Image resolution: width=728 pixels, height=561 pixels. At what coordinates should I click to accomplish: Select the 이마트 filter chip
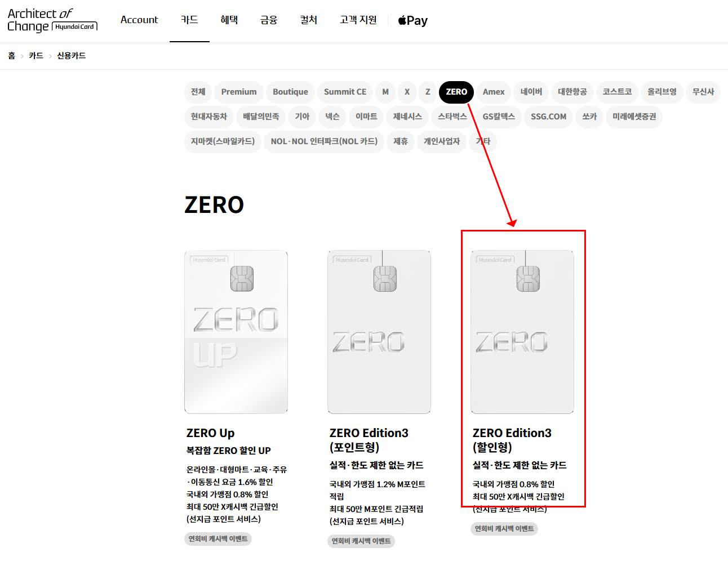click(x=366, y=117)
